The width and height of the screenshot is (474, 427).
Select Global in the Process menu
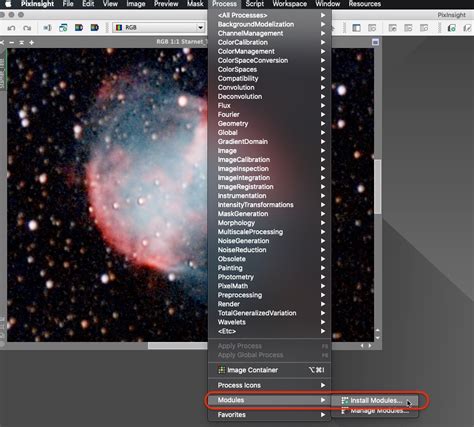pos(269,133)
